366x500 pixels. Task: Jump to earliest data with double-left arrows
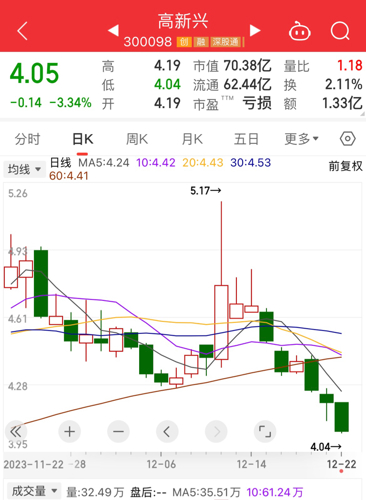pos(15,432)
